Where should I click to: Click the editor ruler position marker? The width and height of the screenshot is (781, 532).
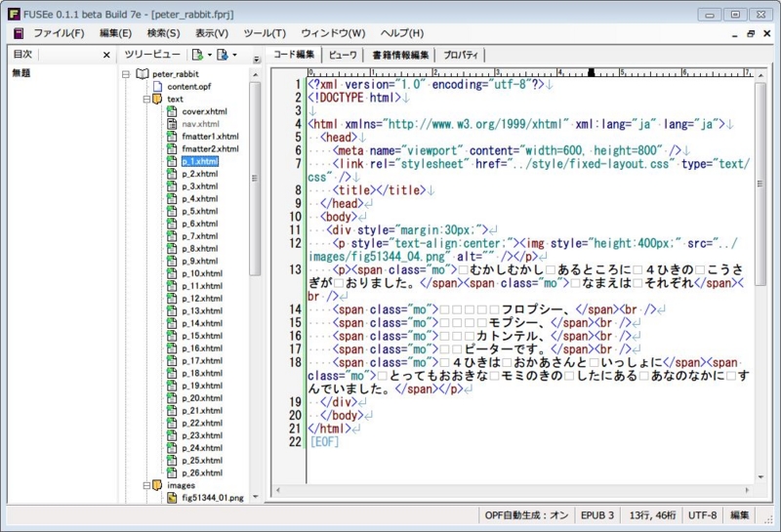[x=591, y=73]
